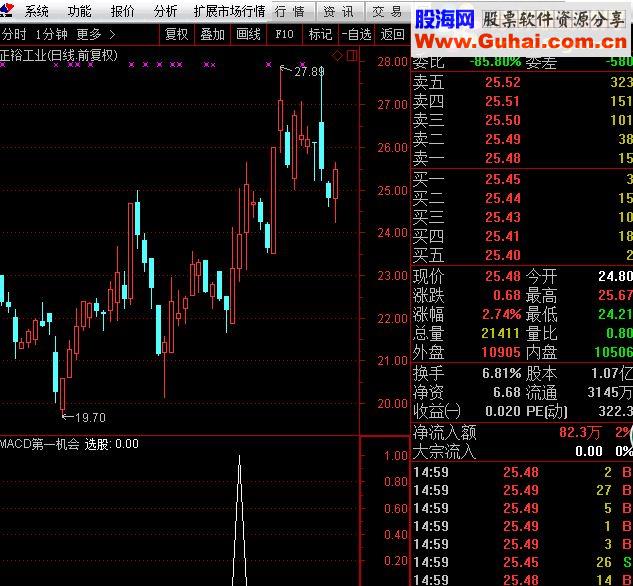Image resolution: width=633 pixels, height=586 pixels.
Task: Select the 卖一 25.48 order row
Action: tap(522, 158)
